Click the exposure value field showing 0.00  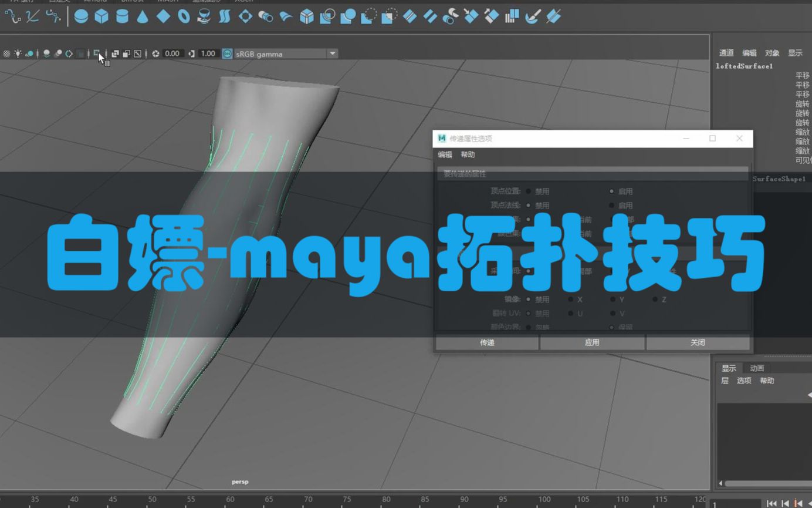click(172, 53)
